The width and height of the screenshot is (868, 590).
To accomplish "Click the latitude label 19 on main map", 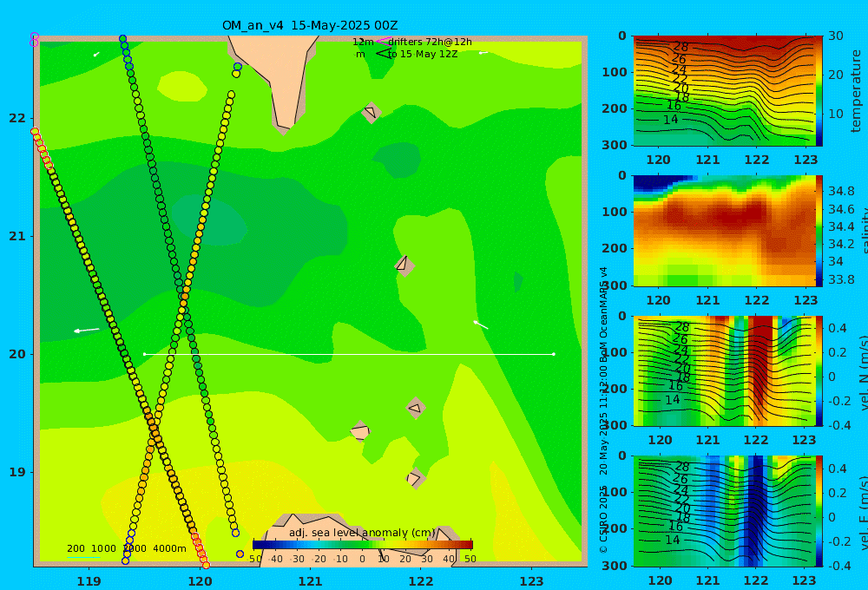I will (x=17, y=472).
